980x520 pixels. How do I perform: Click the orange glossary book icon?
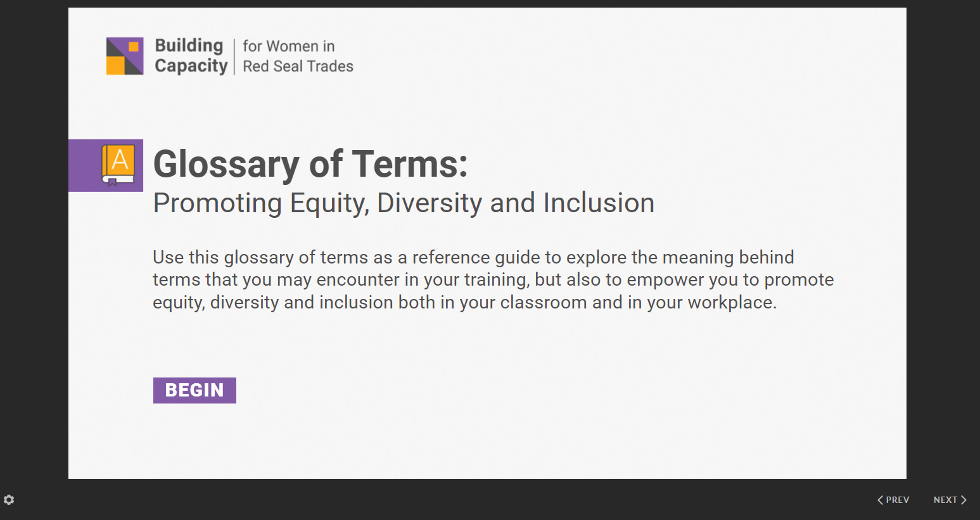(x=118, y=165)
